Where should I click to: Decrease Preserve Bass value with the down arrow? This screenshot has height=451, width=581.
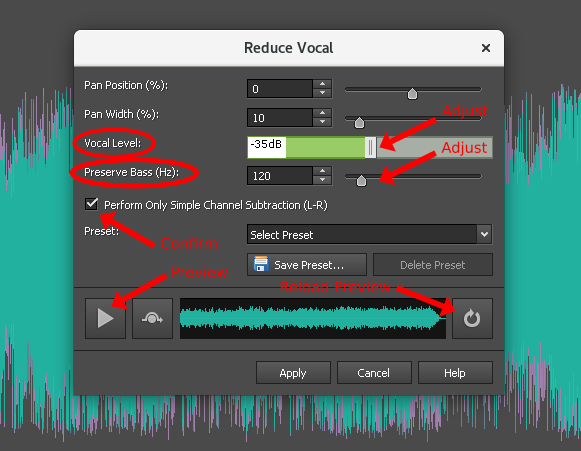[x=322, y=180]
